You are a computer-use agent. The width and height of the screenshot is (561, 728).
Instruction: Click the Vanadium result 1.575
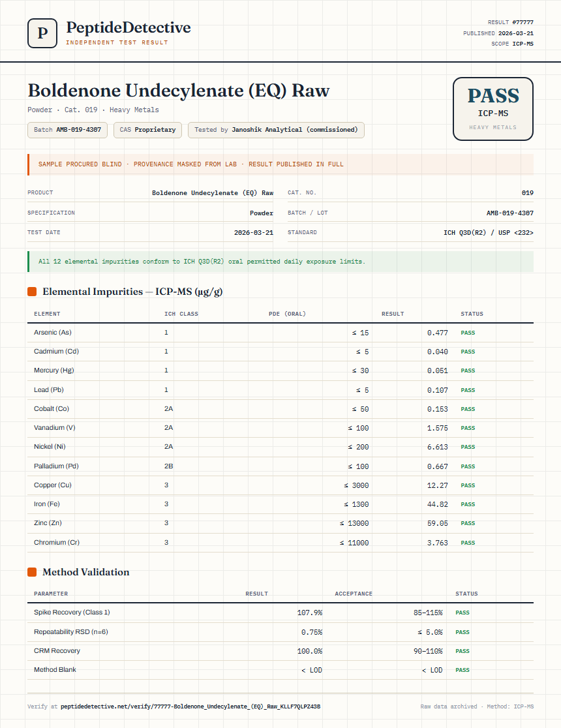[438, 428]
